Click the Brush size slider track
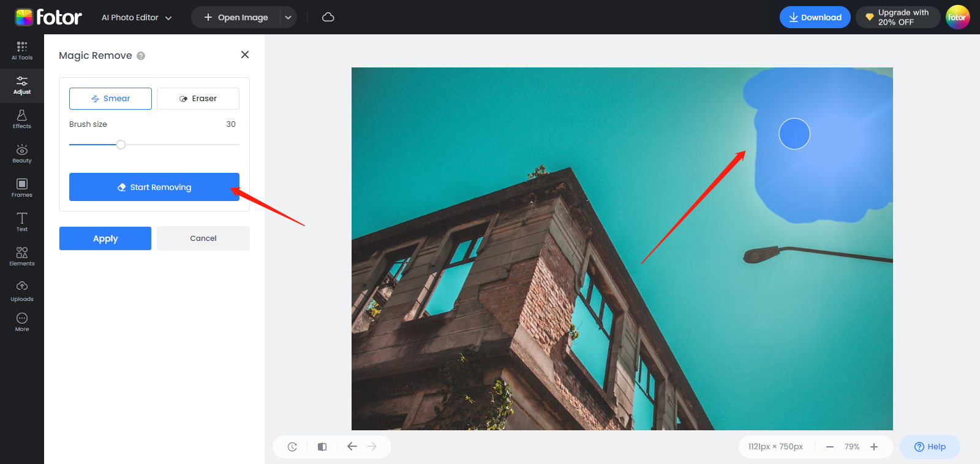The height and width of the screenshot is (464, 980). pyautogui.click(x=178, y=145)
